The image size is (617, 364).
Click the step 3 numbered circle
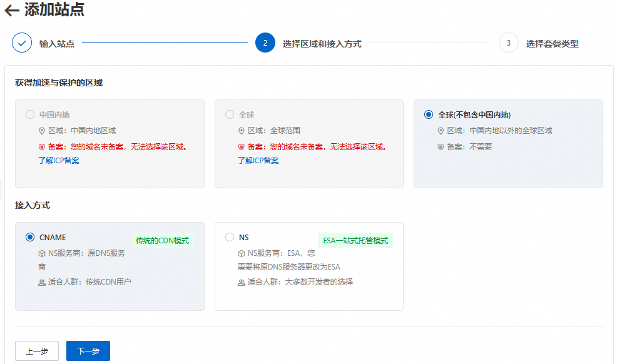click(509, 43)
